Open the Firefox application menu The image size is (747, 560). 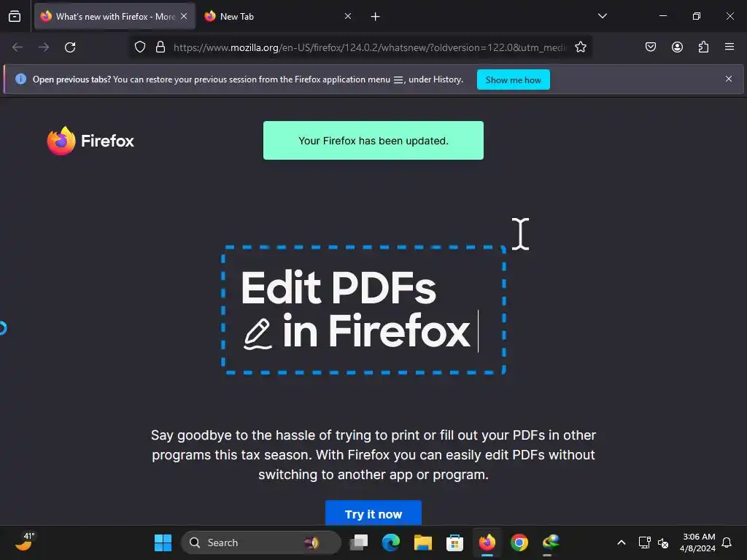tap(729, 47)
